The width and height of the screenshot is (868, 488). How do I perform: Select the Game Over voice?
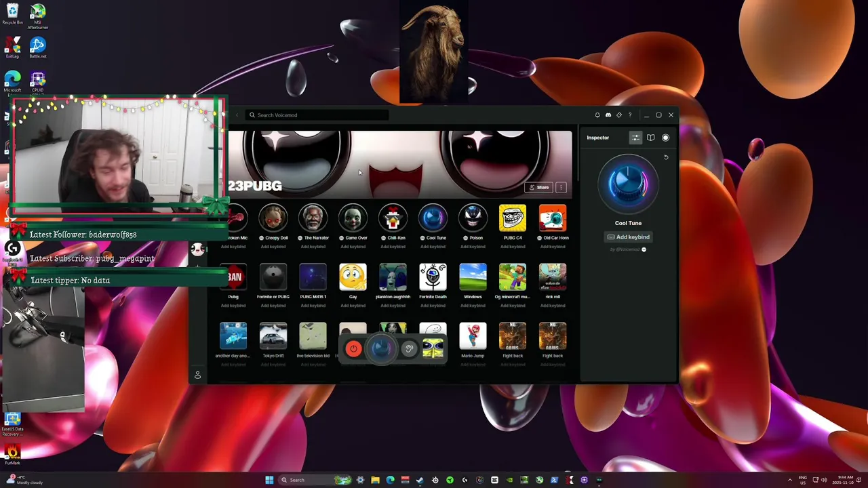[x=353, y=219]
